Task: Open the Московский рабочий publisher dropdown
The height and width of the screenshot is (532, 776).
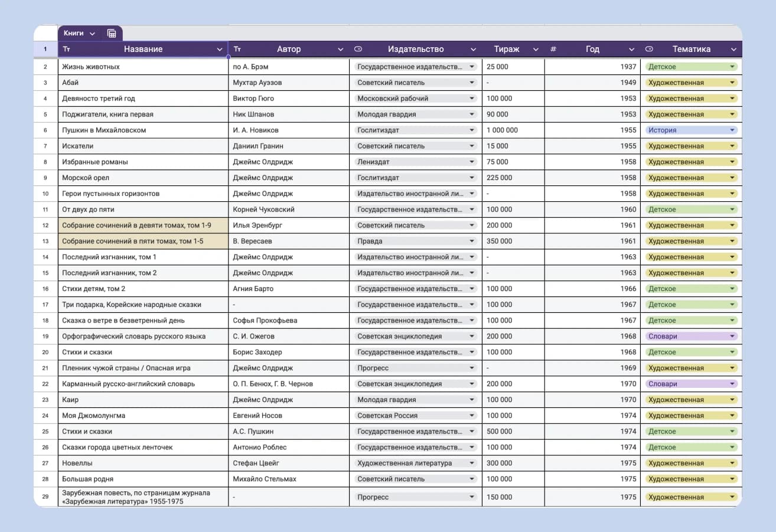Action: point(416,99)
